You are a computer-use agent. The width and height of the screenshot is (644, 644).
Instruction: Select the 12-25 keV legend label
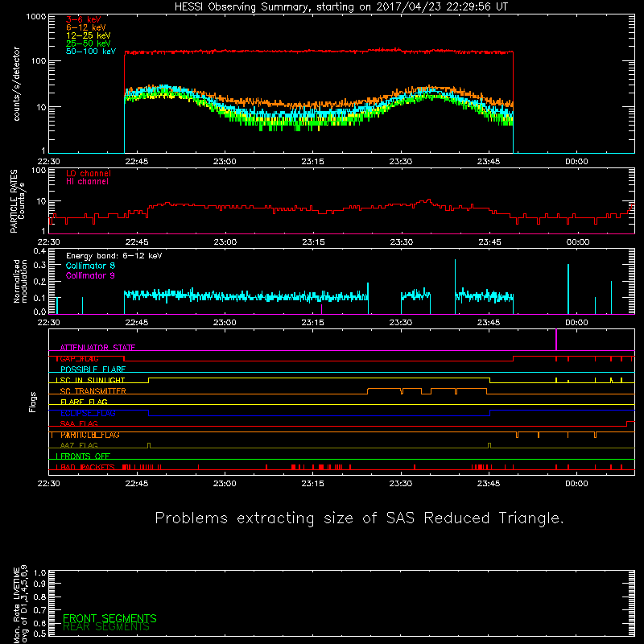click(88, 35)
